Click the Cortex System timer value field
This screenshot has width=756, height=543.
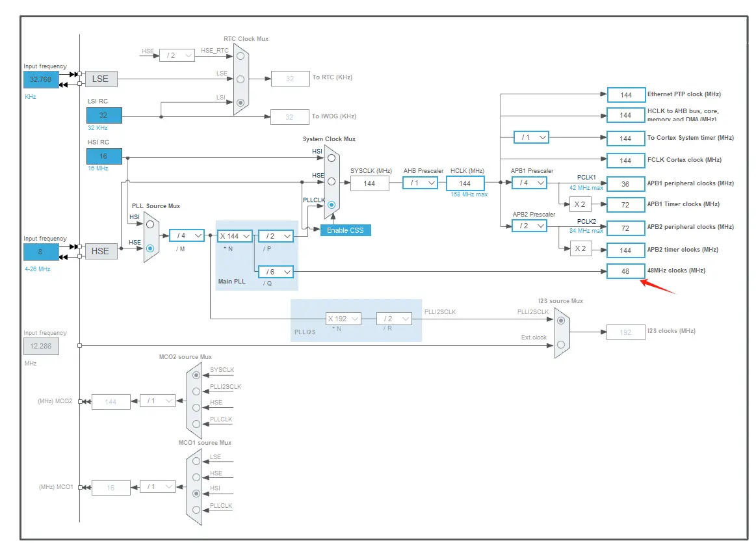pos(626,139)
